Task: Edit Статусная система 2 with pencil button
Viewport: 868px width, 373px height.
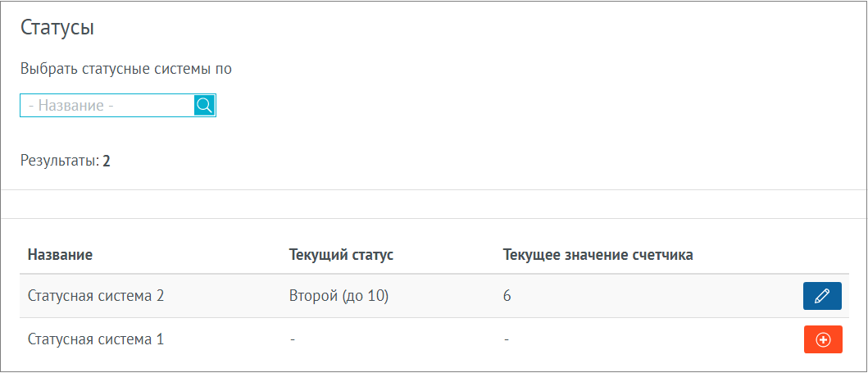Action: pyautogui.click(x=822, y=296)
